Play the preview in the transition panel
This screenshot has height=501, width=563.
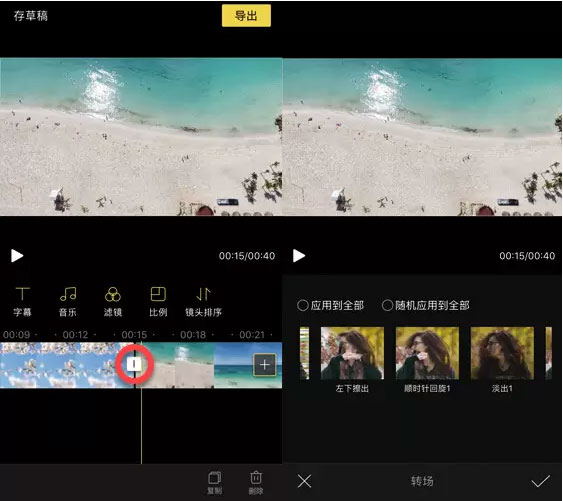pos(299,256)
